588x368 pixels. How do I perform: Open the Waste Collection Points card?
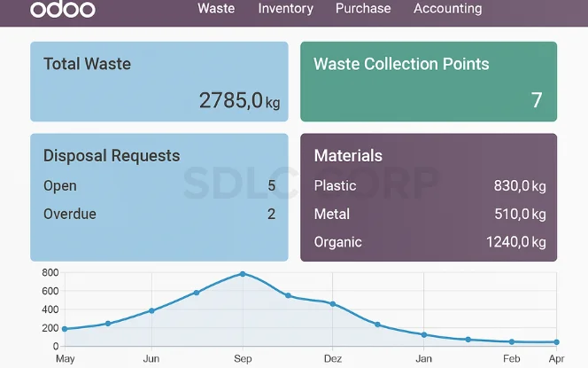429,82
